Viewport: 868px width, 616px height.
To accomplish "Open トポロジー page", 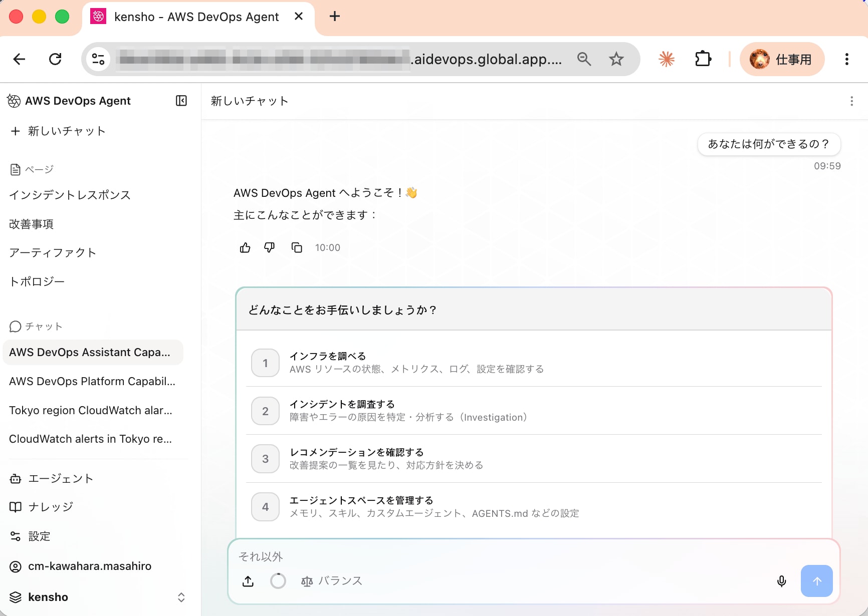I will coord(37,281).
